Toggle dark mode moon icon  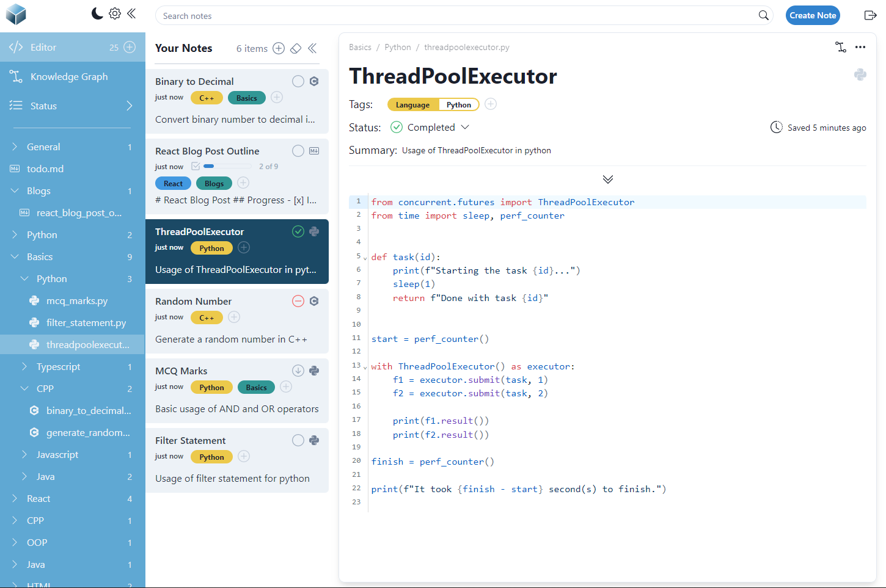tap(97, 13)
